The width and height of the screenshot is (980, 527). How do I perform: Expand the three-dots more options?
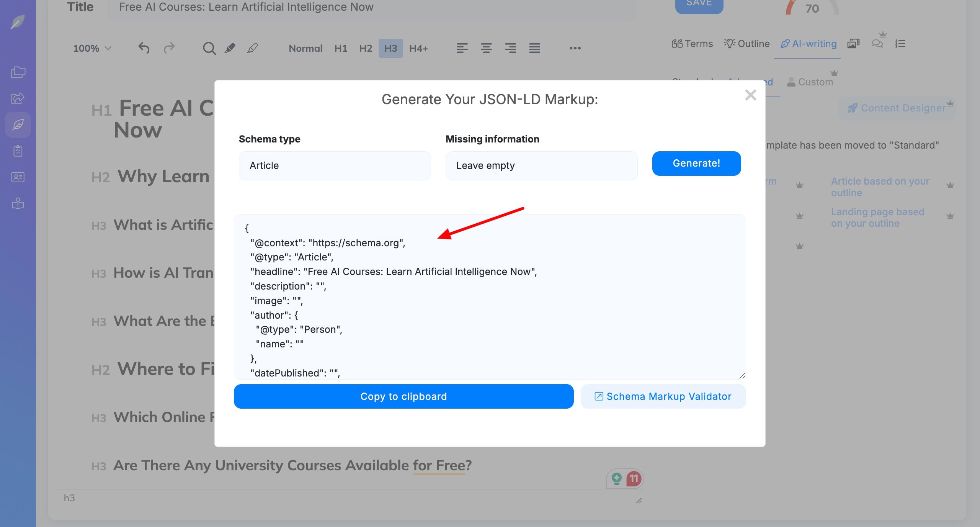575,48
